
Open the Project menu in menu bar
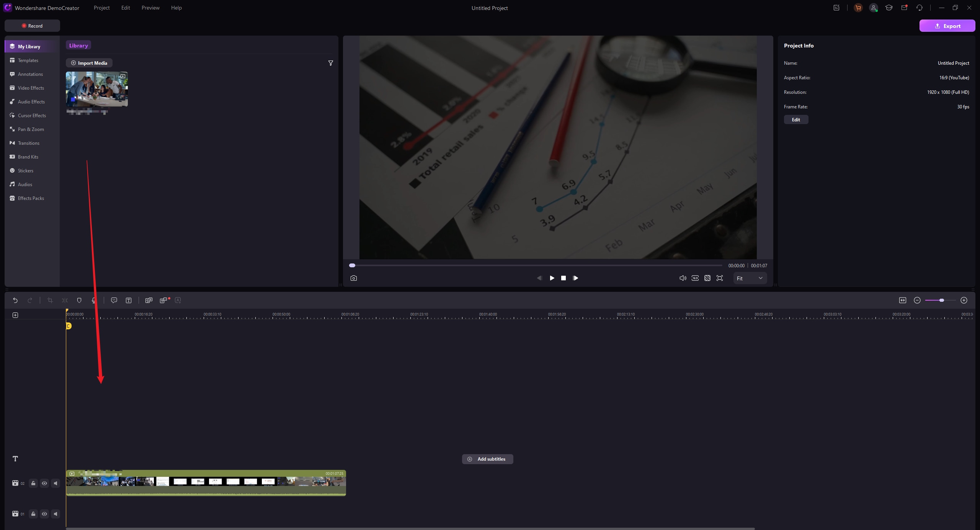[x=101, y=8]
